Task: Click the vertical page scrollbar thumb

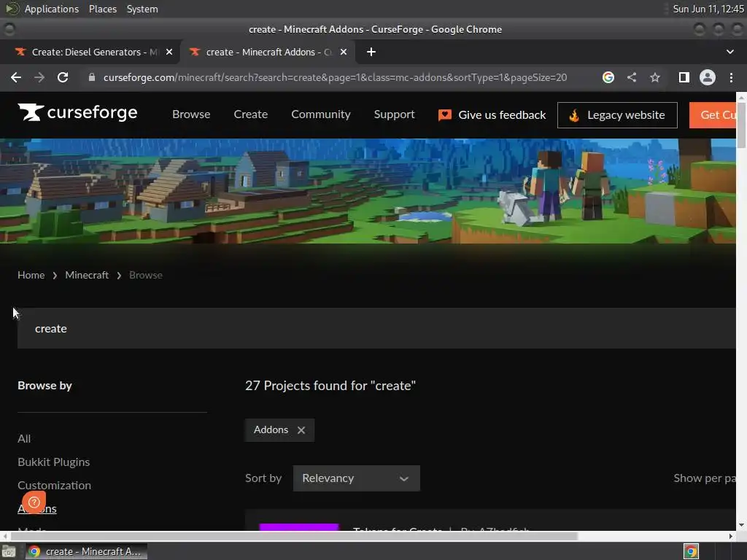Action: coord(741,124)
